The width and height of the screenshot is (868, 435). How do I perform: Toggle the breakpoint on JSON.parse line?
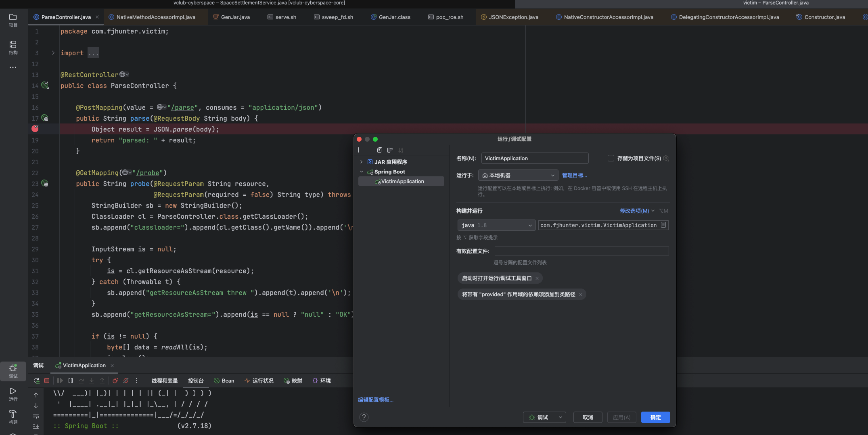point(35,129)
